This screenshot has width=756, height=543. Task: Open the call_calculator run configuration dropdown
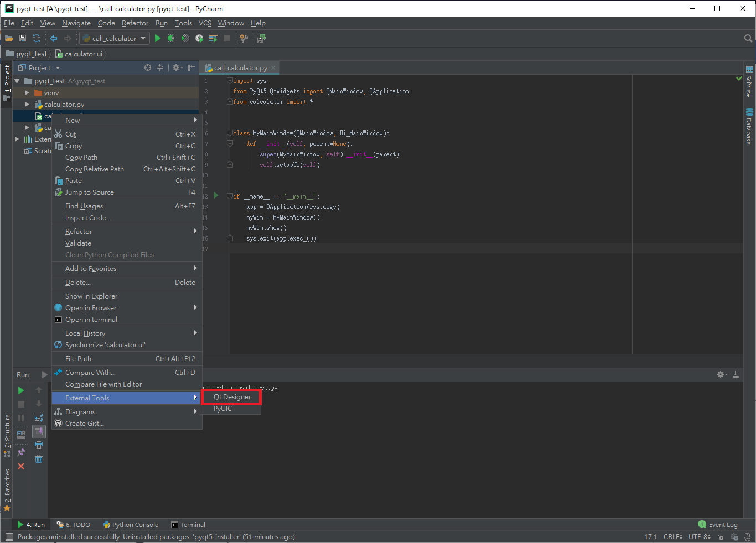114,38
